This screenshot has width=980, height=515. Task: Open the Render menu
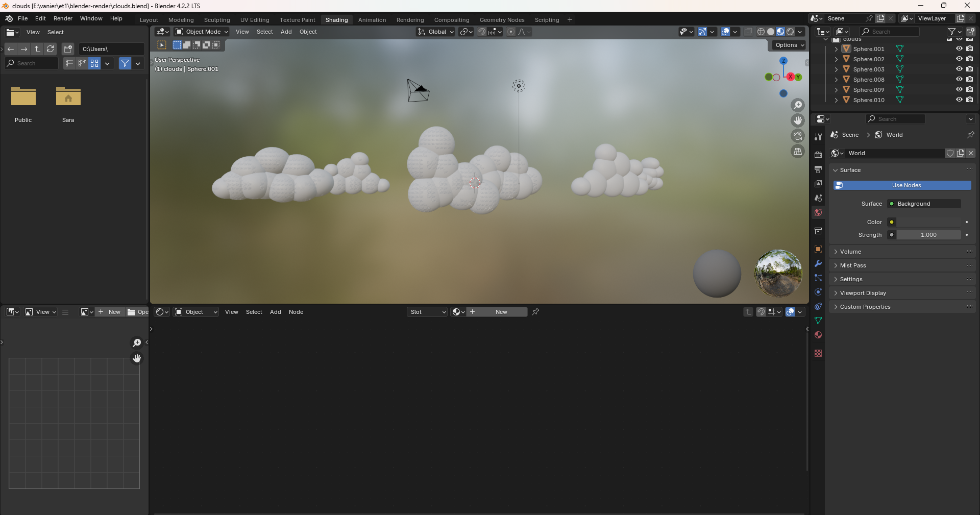(63, 18)
